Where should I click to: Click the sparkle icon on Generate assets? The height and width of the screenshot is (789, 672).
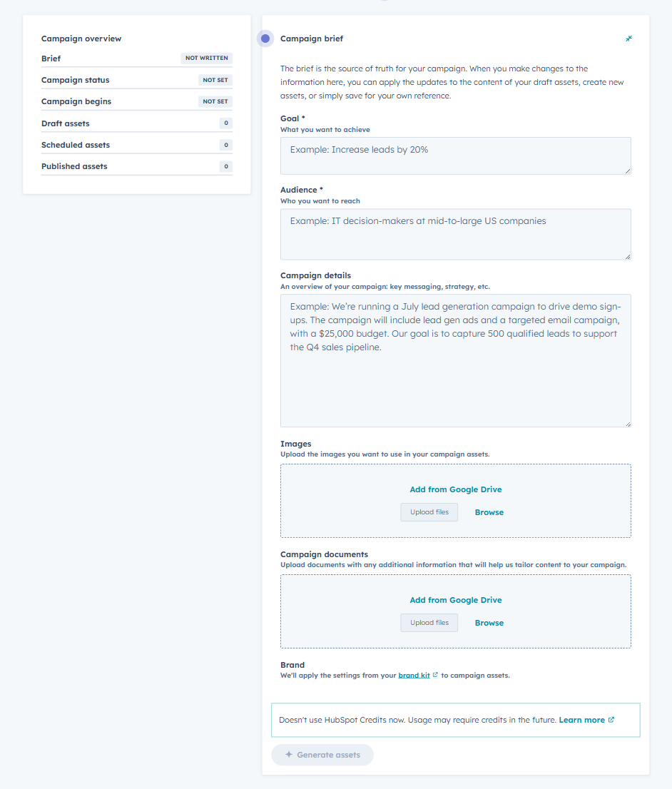click(288, 754)
